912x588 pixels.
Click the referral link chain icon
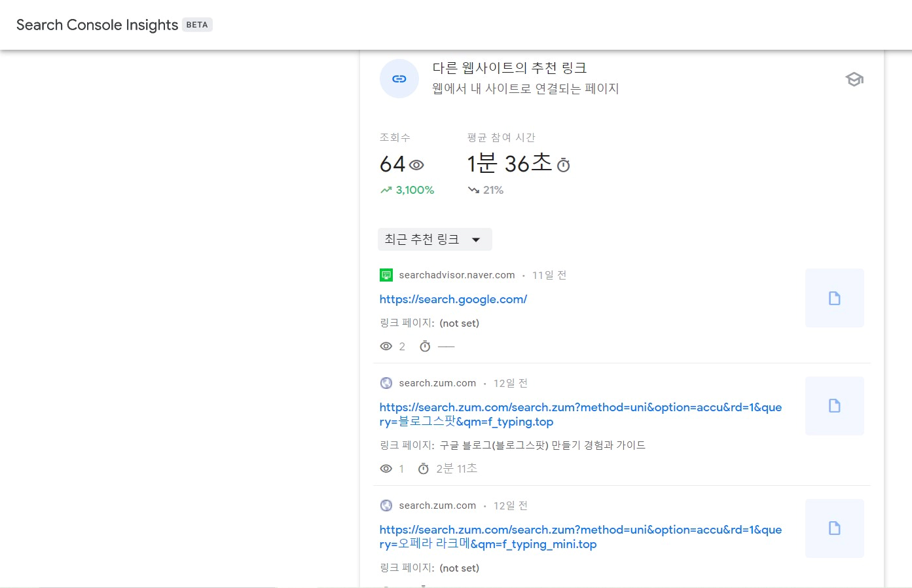point(399,79)
